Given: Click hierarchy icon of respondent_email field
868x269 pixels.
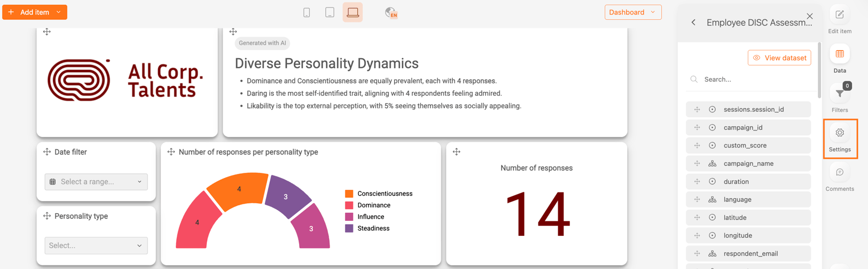Looking at the screenshot, I should tap(712, 253).
